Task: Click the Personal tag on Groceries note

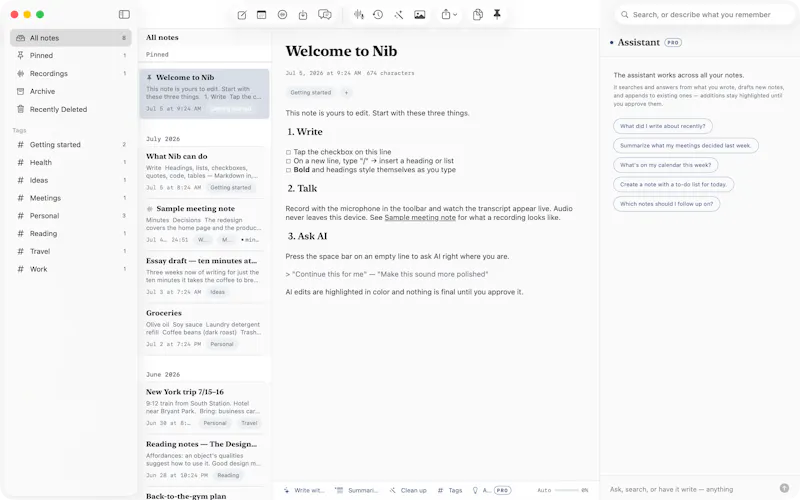Action: pos(222,344)
